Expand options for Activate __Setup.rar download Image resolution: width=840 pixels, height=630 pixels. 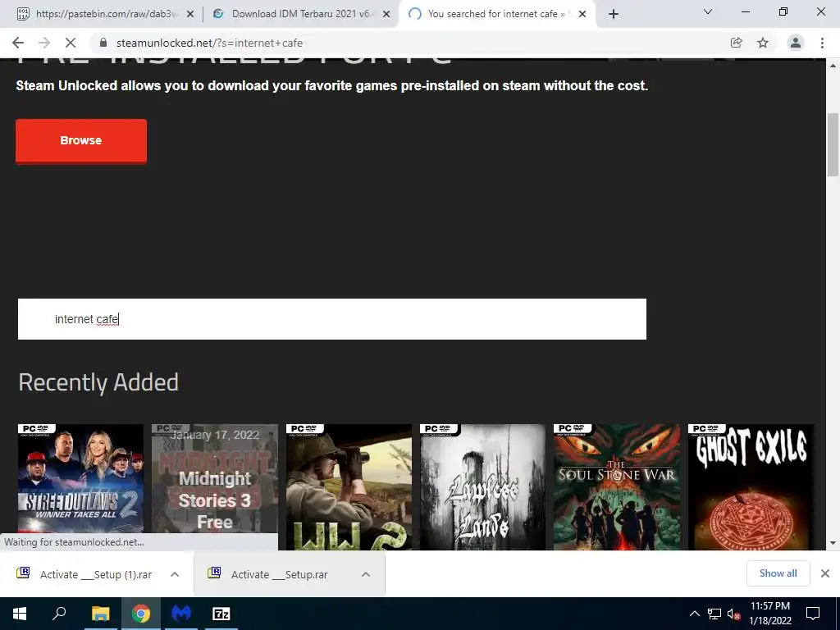(366, 574)
